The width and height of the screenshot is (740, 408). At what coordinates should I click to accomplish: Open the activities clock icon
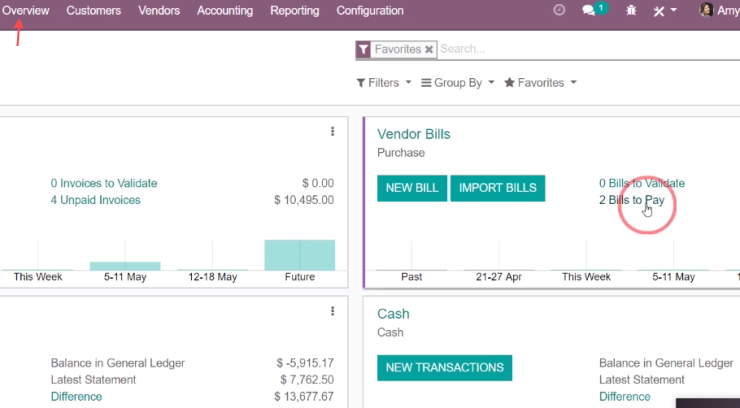coord(559,10)
